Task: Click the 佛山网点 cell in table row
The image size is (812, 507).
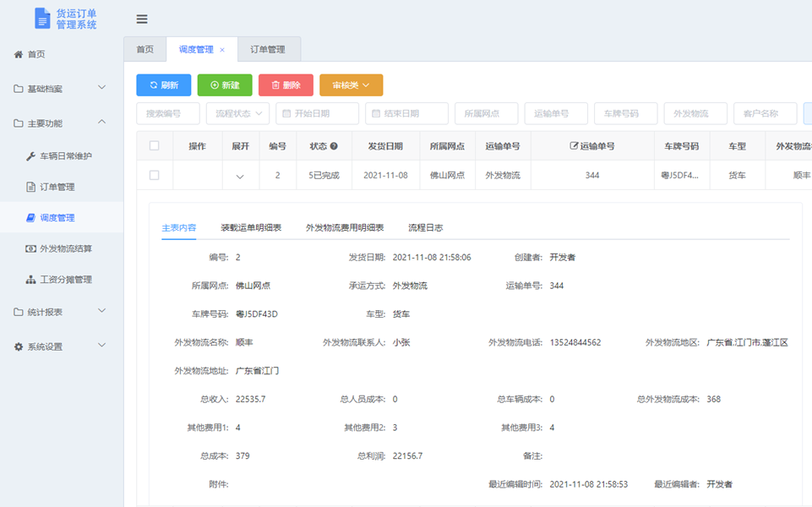Action: (448, 176)
